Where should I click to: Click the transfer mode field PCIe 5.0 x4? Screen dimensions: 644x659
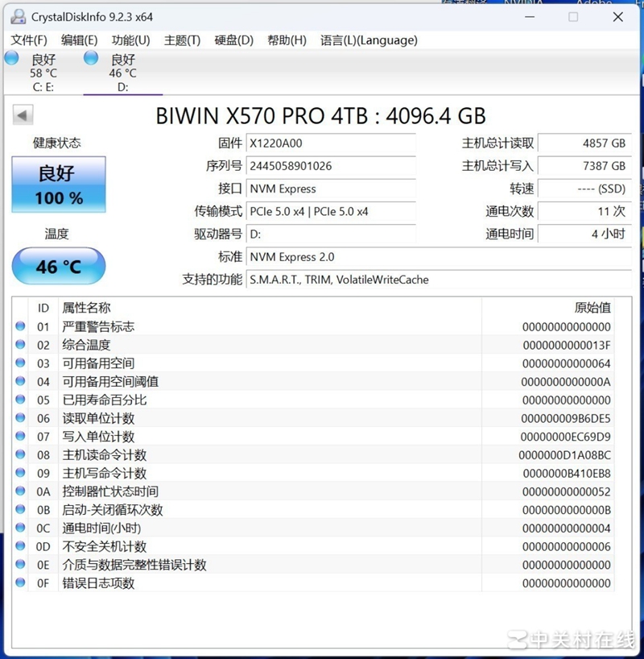[x=331, y=211]
